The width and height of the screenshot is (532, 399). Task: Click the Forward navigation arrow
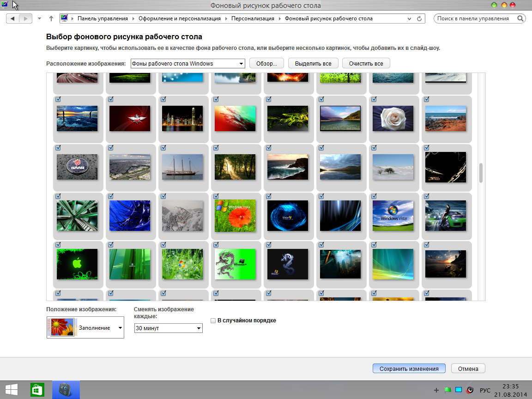coord(25,18)
